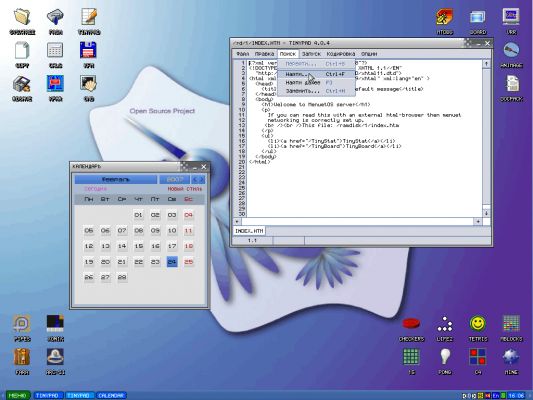The height and width of the screenshot is (400, 533).
Task: Toggle the En keyboard layout indicator
Action: pos(496,396)
